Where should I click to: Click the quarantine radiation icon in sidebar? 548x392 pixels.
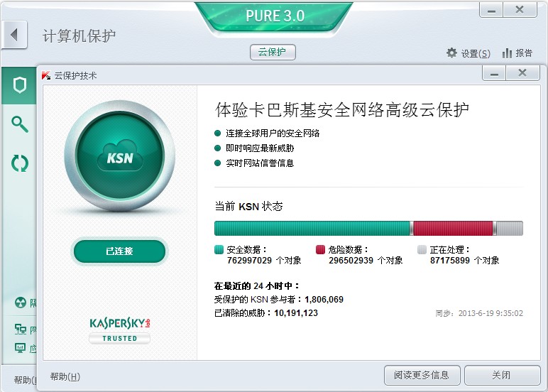pos(21,303)
